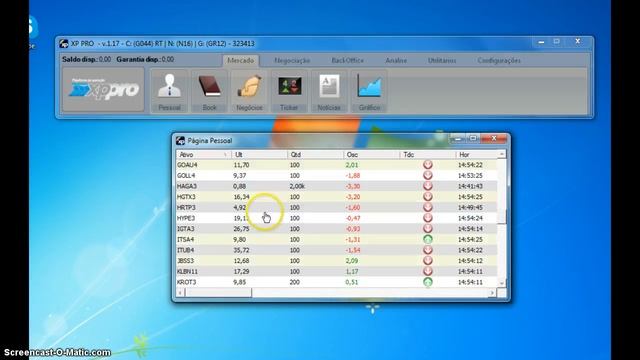Image resolution: width=640 pixels, height=360 pixels.
Task: Click red trend icon in JBSS3 row
Action: (428, 260)
